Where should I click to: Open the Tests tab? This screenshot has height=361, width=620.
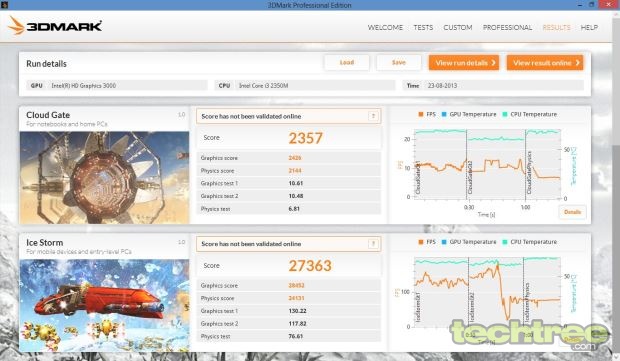click(423, 27)
